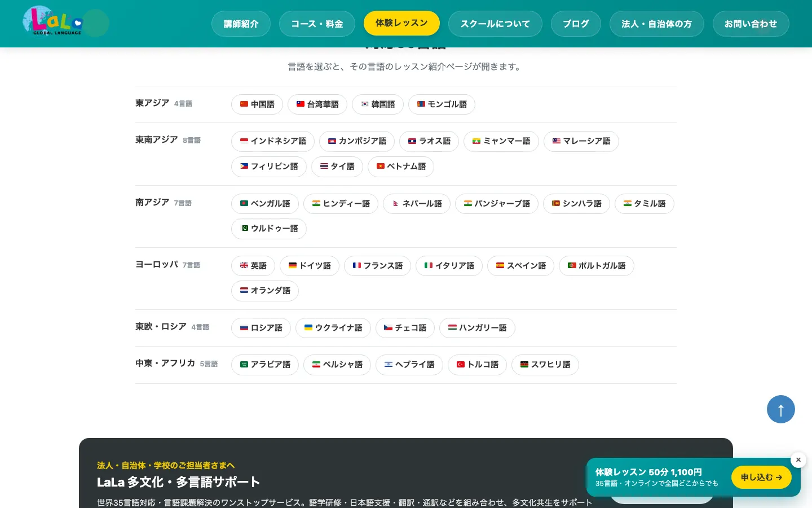Screen dimensions: 812x508
Task: Open the シンハラ語 lesson page
Action: 577,204
